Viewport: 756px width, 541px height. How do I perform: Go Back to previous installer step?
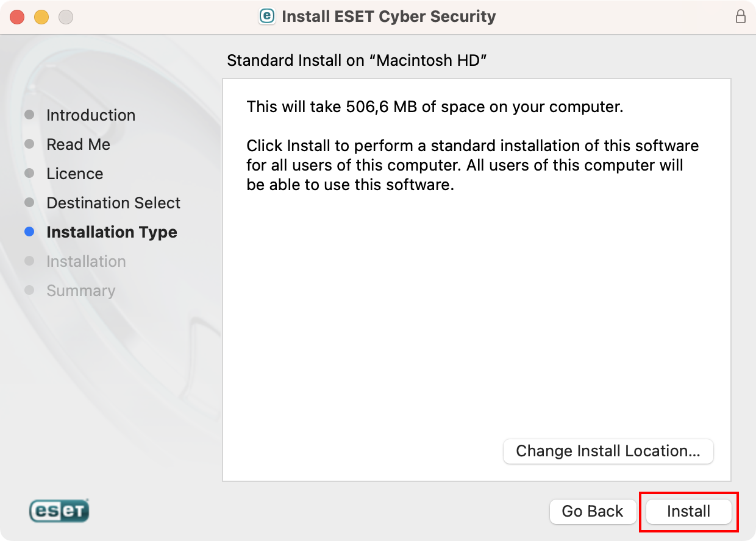click(593, 511)
